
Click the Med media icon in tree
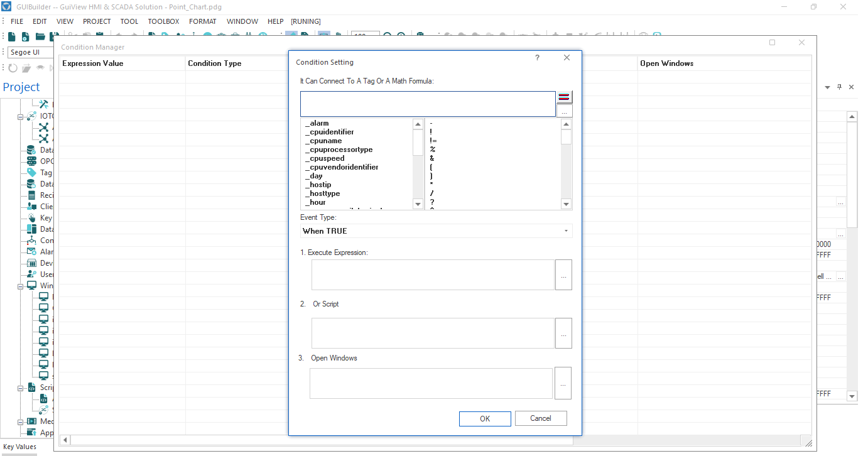pos(31,421)
